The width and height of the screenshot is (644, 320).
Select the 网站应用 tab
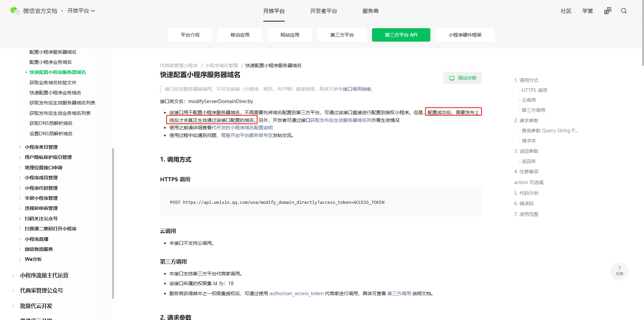290,35
